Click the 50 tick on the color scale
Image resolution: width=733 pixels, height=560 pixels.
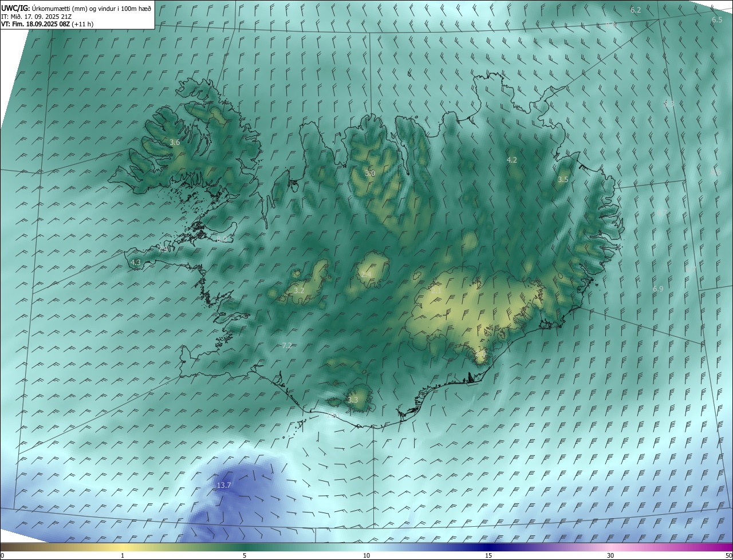click(728, 556)
